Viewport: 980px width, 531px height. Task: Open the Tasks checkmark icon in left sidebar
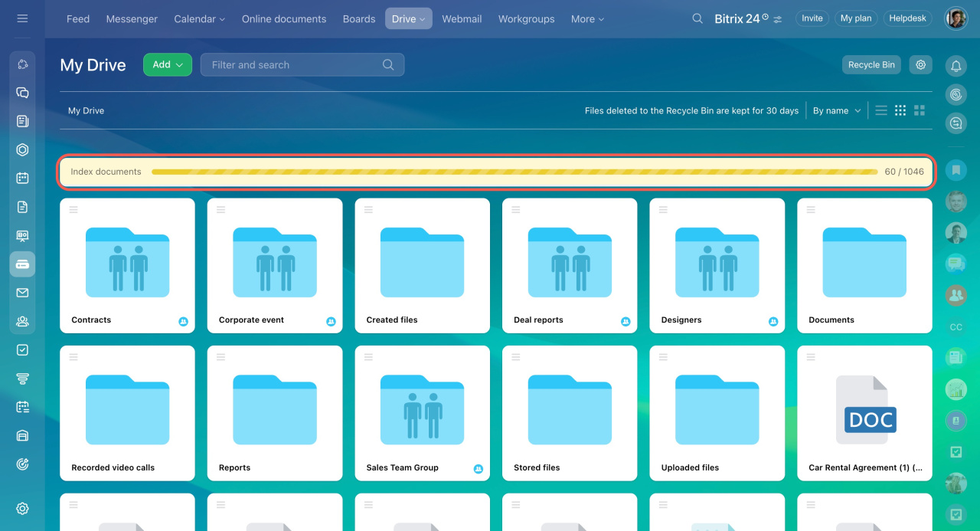point(22,349)
